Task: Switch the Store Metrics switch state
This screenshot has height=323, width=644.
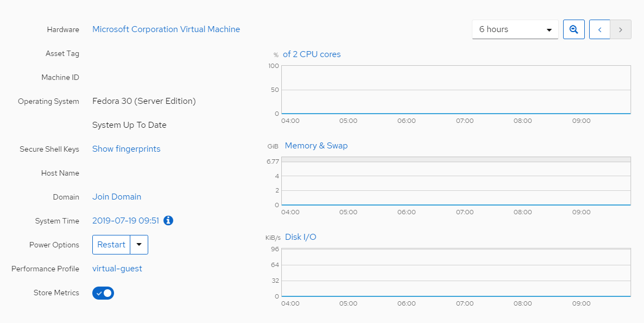Action: [103, 293]
